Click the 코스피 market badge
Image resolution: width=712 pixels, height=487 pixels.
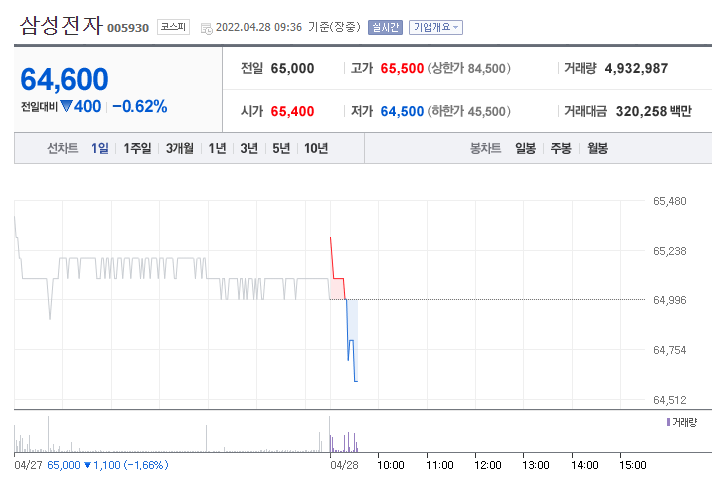[x=173, y=27]
